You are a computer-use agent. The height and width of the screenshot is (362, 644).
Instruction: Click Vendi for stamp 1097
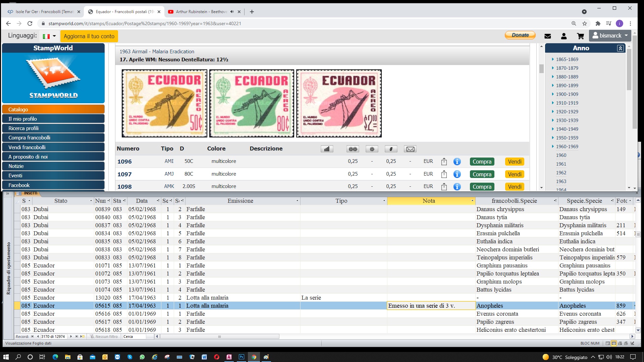515,174
